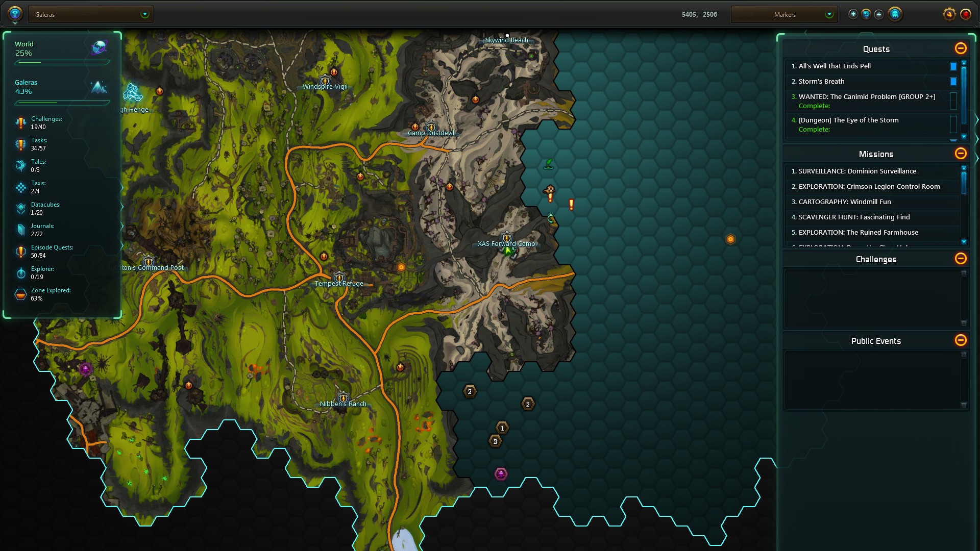Click the Galeras 43% mountain icon

click(x=99, y=87)
